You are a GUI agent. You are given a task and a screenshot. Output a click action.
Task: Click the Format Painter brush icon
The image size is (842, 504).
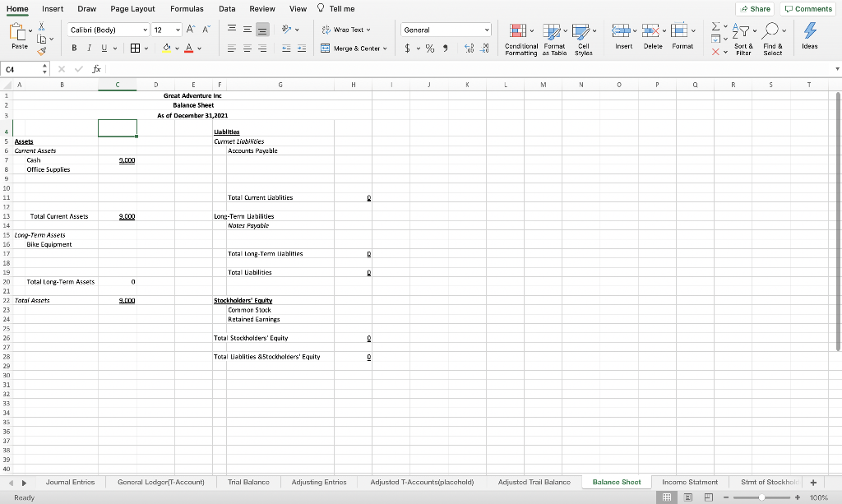tap(41, 51)
